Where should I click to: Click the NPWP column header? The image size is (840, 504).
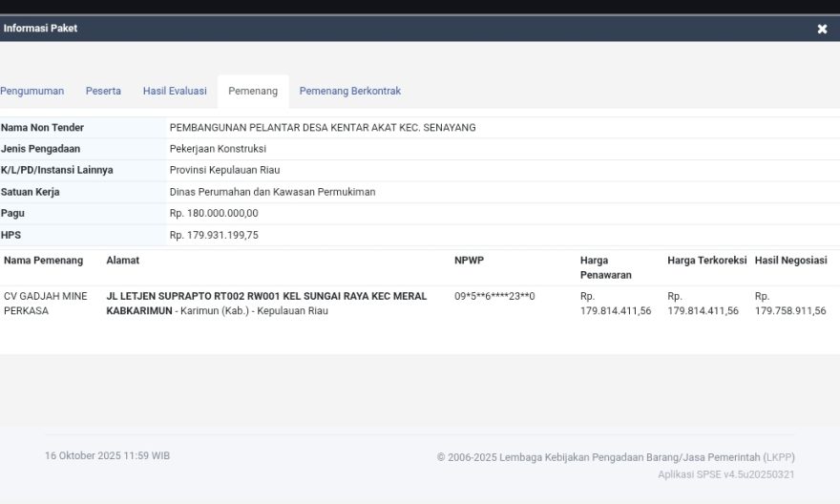tap(469, 261)
